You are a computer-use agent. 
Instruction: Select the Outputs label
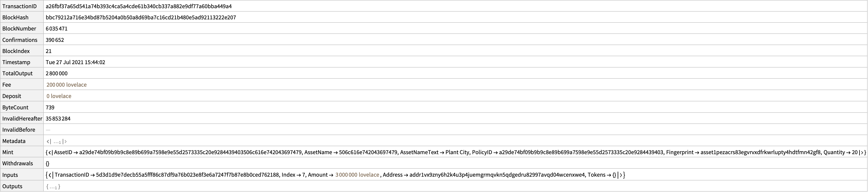click(x=12, y=187)
